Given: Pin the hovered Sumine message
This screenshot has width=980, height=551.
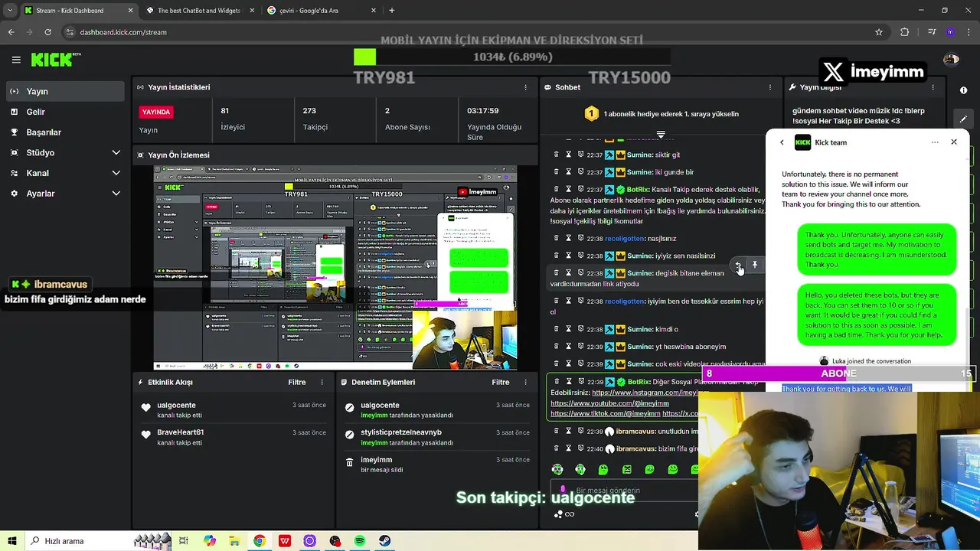Looking at the screenshot, I should coord(755,265).
